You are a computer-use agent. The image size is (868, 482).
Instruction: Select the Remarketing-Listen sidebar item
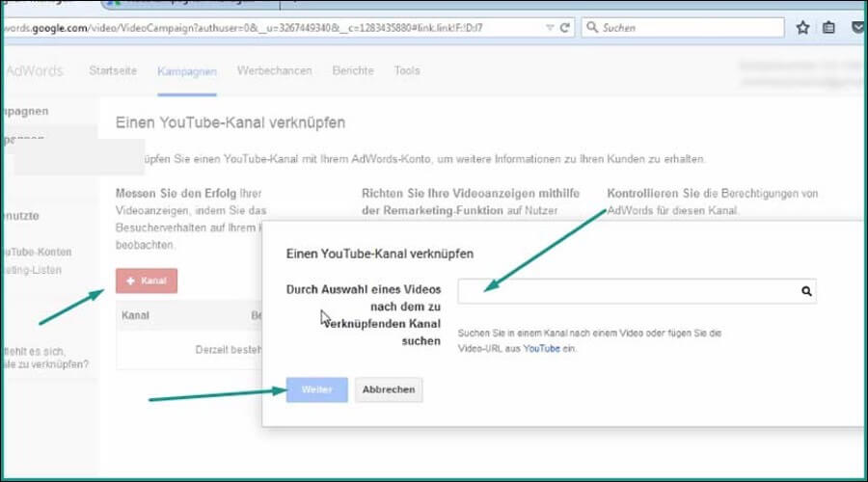point(32,270)
